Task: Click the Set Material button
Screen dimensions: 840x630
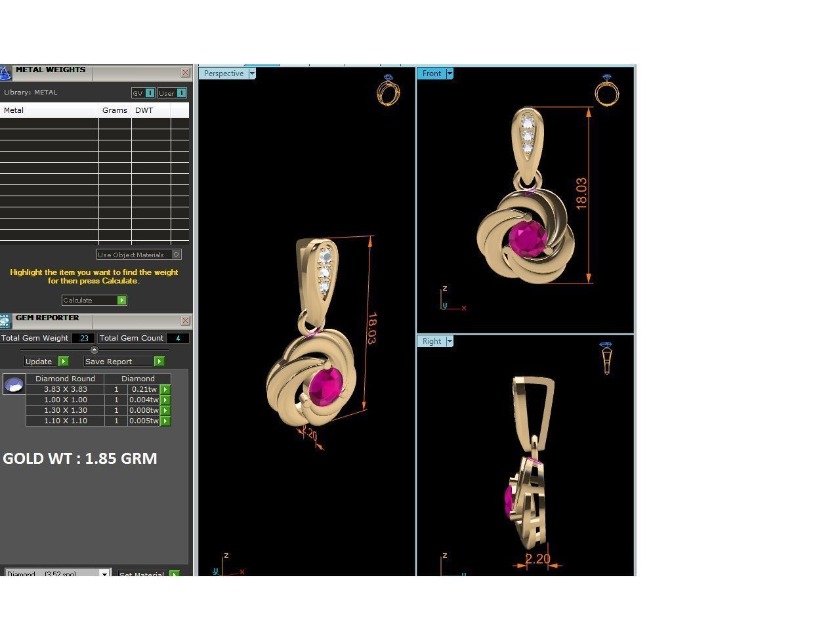Action: (148, 574)
